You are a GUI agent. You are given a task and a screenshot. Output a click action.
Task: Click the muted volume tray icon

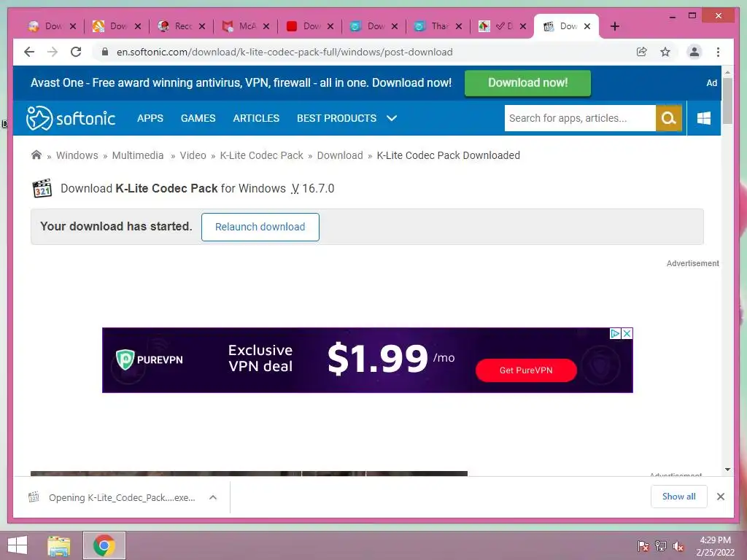(x=678, y=546)
